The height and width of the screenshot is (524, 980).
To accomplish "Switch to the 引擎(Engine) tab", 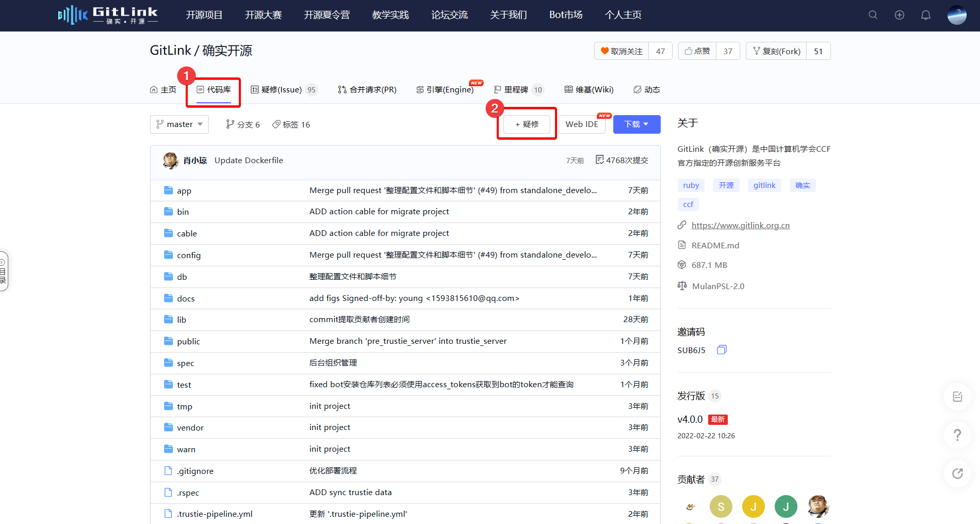I will tap(445, 90).
